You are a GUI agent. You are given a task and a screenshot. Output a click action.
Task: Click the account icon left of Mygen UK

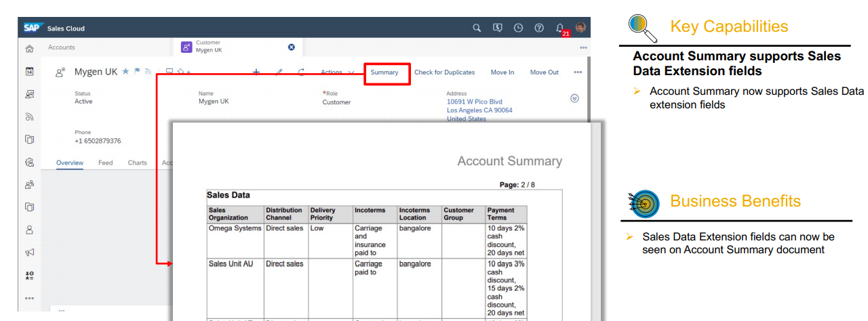60,72
